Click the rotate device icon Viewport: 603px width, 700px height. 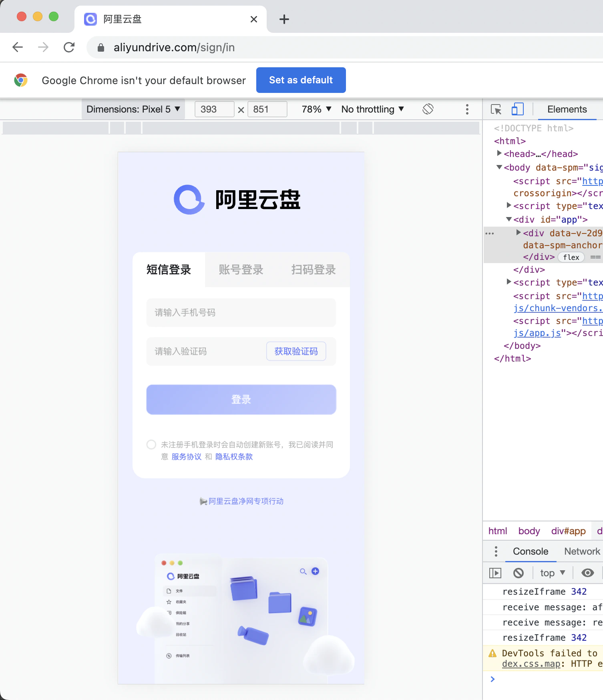428,109
